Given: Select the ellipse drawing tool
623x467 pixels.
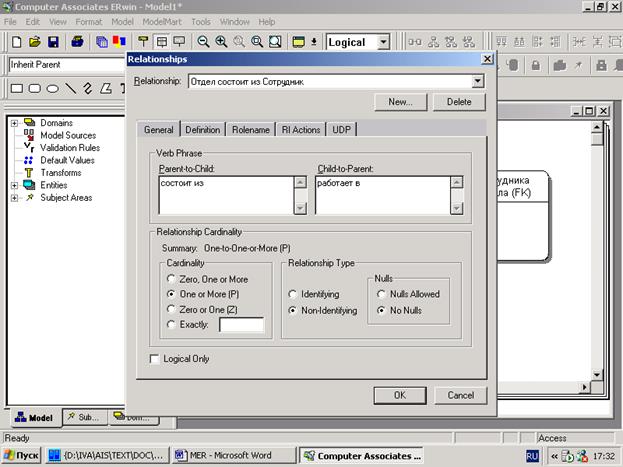Looking at the screenshot, I should [x=53, y=88].
